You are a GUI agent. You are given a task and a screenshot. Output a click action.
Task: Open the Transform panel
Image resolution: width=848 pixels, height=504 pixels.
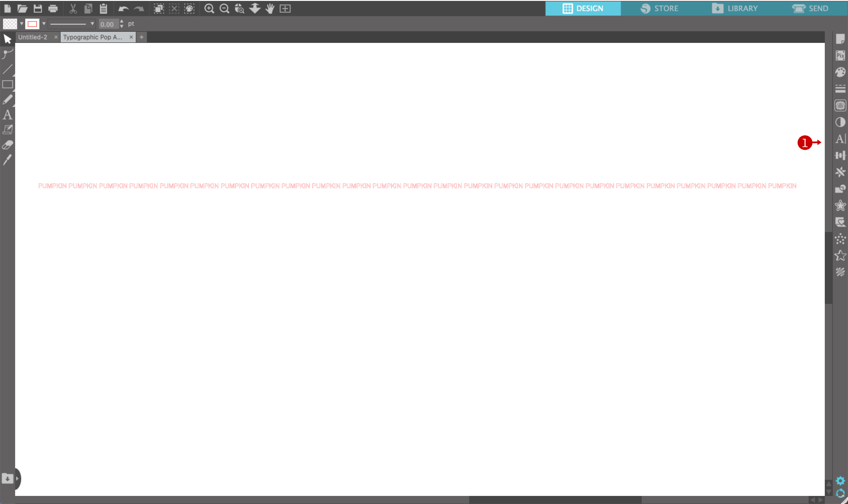click(841, 155)
